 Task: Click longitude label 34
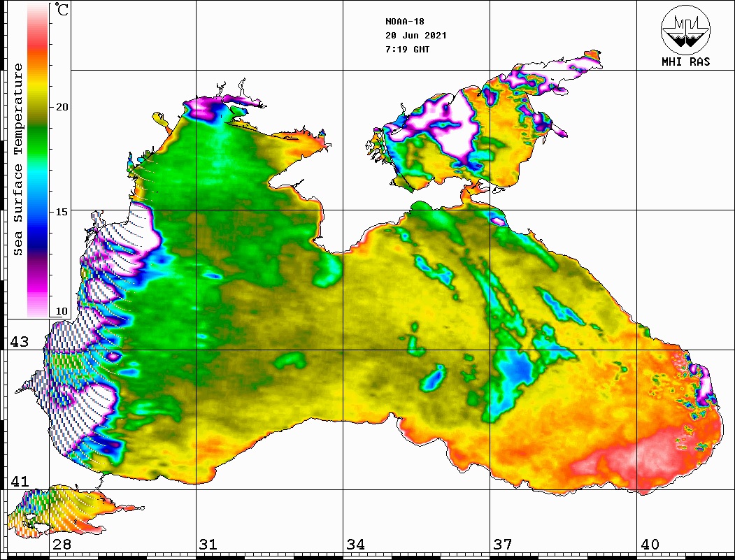(355, 545)
